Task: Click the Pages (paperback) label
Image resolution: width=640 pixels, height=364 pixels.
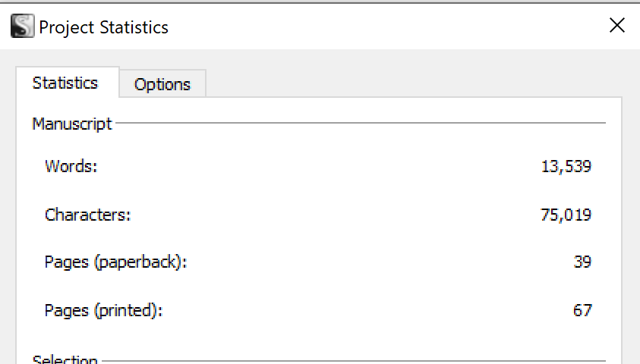Action: (115, 262)
